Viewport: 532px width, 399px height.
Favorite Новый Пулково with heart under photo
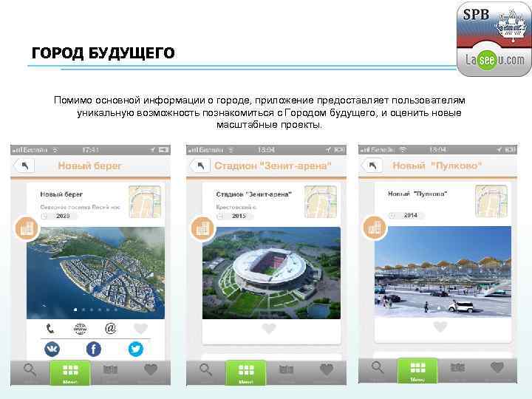pyautogui.click(x=440, y=327)
